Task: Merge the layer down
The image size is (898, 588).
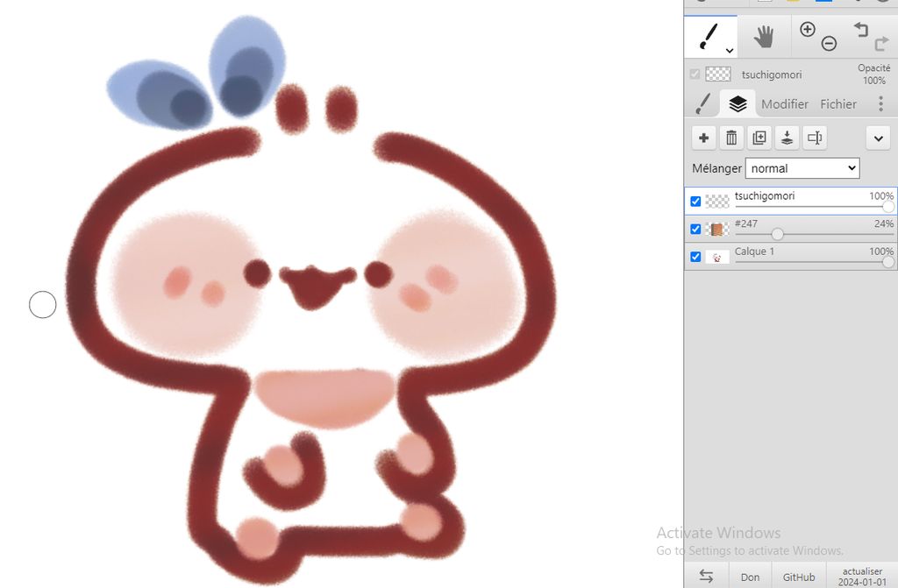Action: pos(787,138)
